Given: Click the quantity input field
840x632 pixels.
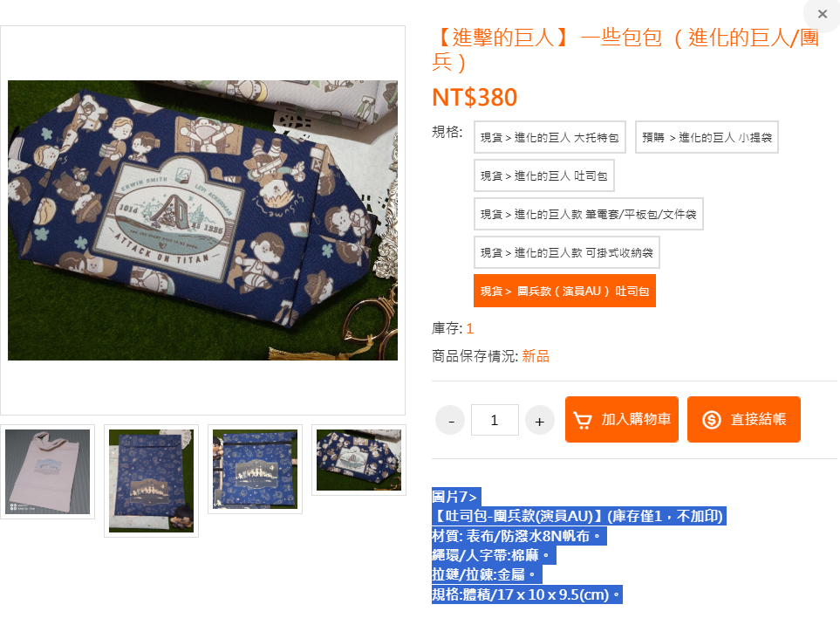Looking at the screenshot, I should click(495, 420).
